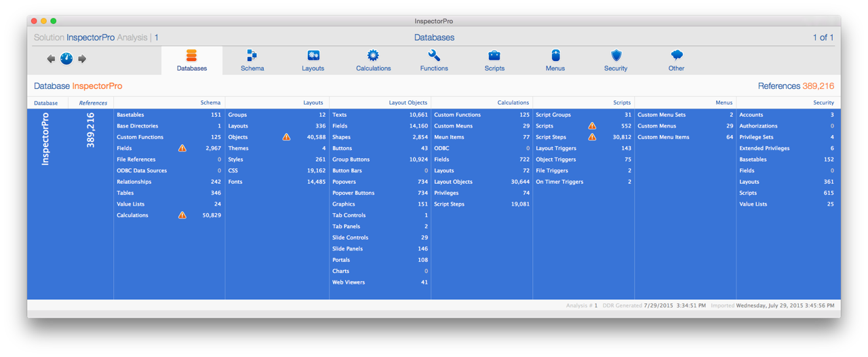
Task: Click the Layout Objects column header
Action: [408, 102]
